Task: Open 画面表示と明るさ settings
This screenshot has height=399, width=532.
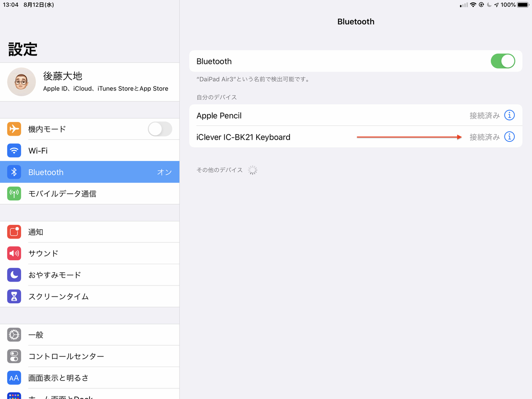Action: tap(90, 378)
